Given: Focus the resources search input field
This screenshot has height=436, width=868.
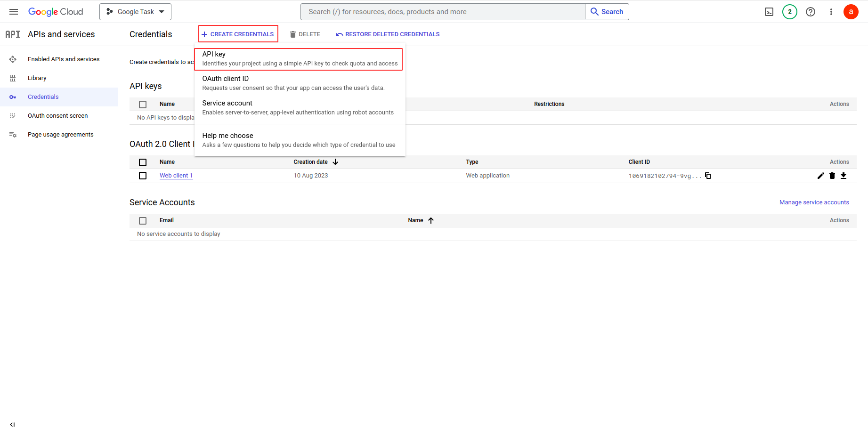Looking at the screenshot, I should click(x=443, y=12).
